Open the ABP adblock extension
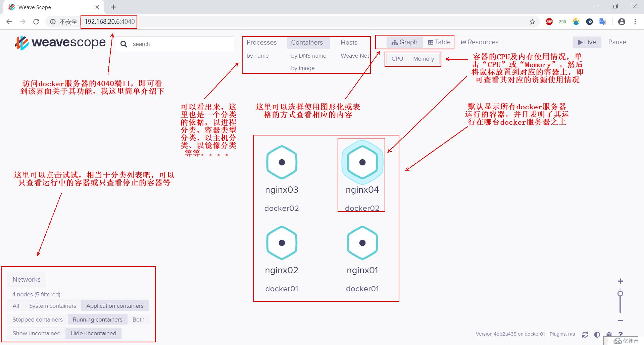Image resolution: width=644 pixels, height=345 pixels. 549,22
